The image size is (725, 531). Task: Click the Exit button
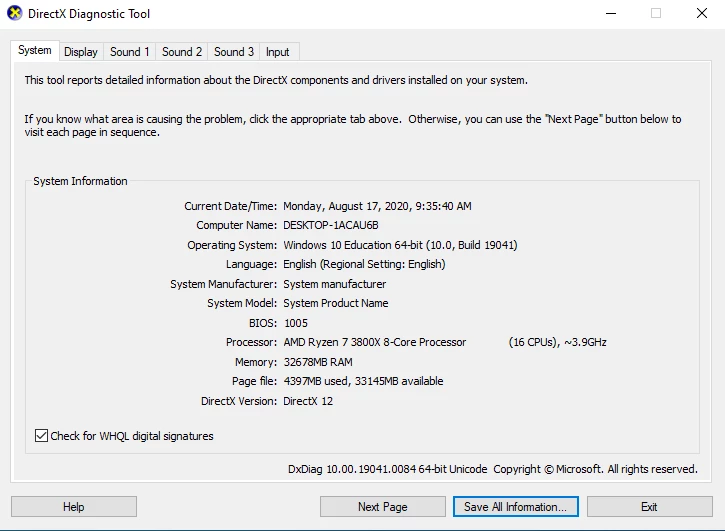[650, 507]
